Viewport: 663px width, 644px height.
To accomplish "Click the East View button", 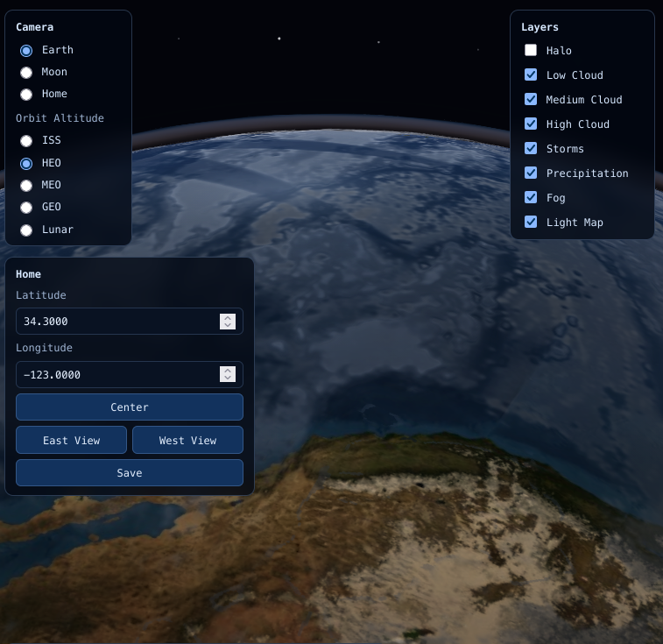I will (x=72, y=441).
